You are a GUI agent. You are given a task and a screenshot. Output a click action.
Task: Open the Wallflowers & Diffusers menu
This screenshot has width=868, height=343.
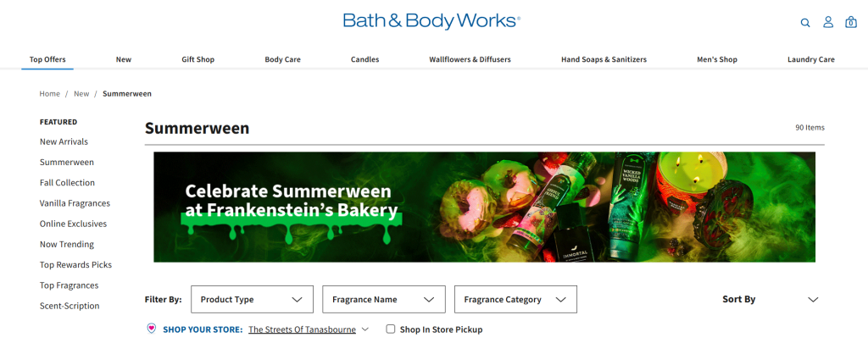(470, 59)
